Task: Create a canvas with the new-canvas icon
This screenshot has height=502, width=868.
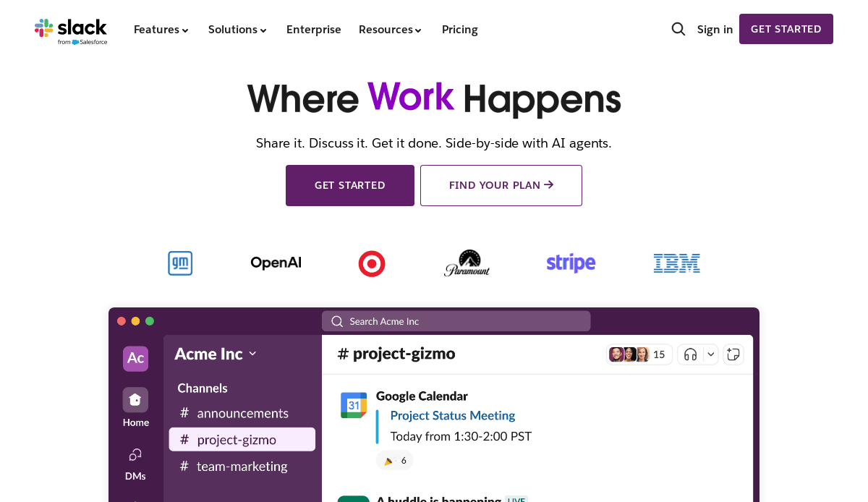Action: point(733,354)
